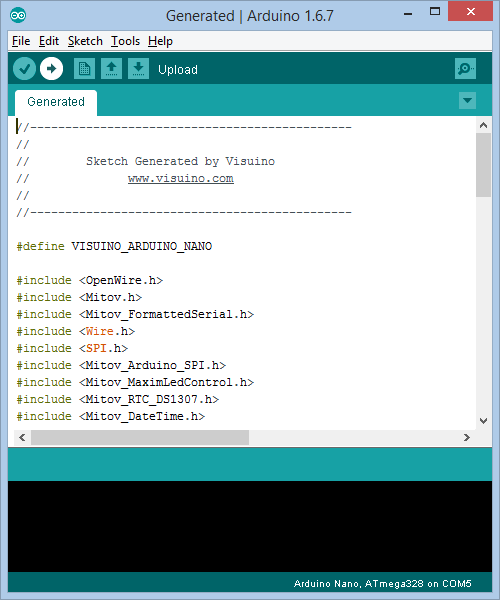The image size is (500, 600).
Task: Click the vertical scrollbar up arrow
Action: pos(484,125)
